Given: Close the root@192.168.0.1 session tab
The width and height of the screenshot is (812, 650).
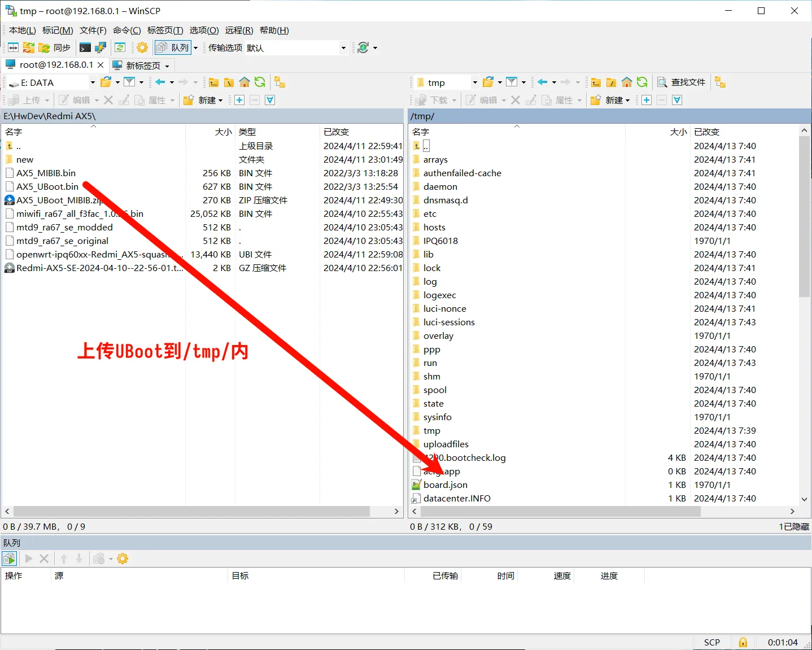Looking at the screenshot, I should pos(101,65).
